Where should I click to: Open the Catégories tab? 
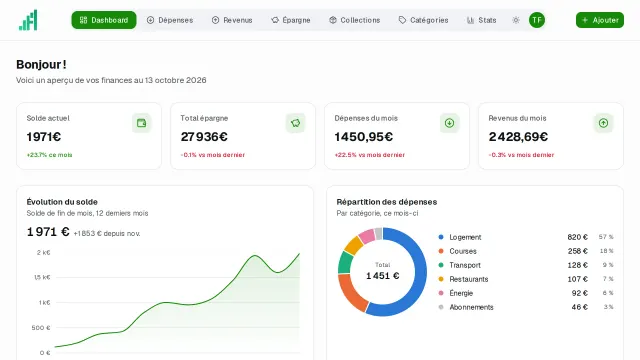click(423, 20)
